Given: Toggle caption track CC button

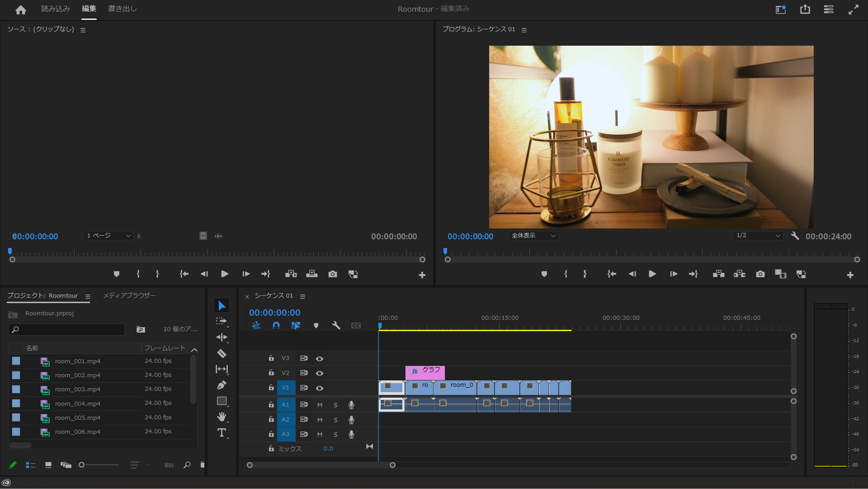Looking at the screenshot, I should 356,326.
